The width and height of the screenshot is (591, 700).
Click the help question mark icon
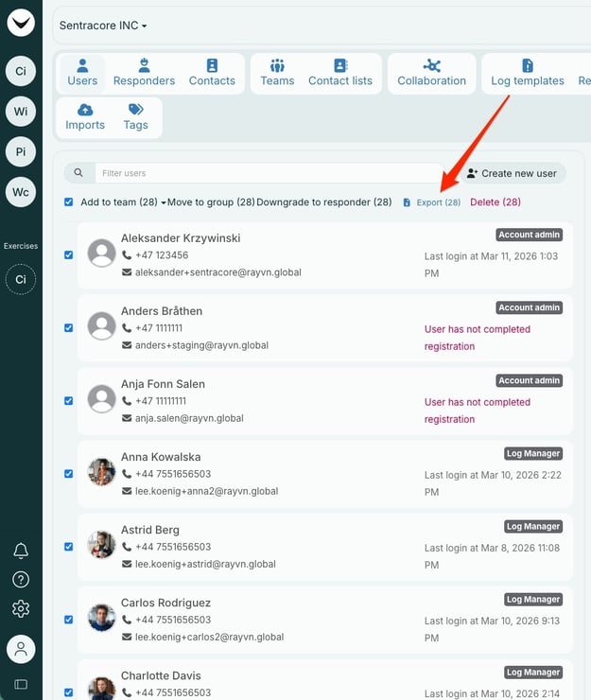pyautogui.click(x=21, y=580)
